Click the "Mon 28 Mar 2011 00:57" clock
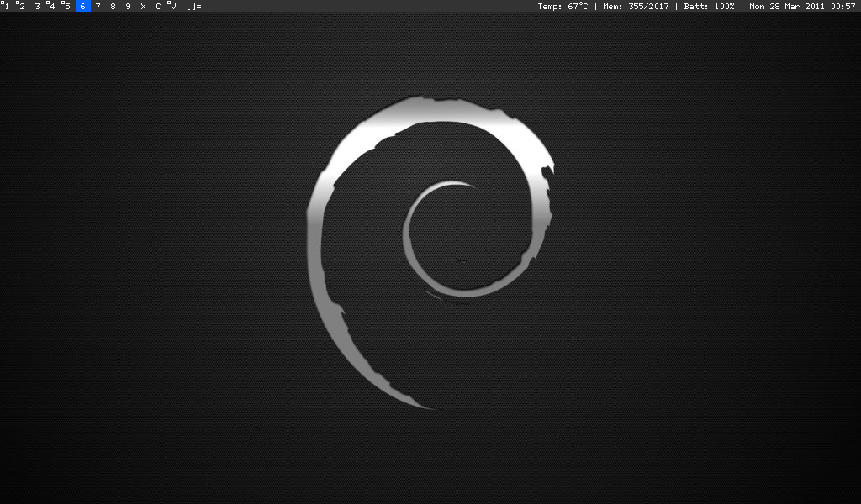861x504 pixels. (x=802, y=6)
